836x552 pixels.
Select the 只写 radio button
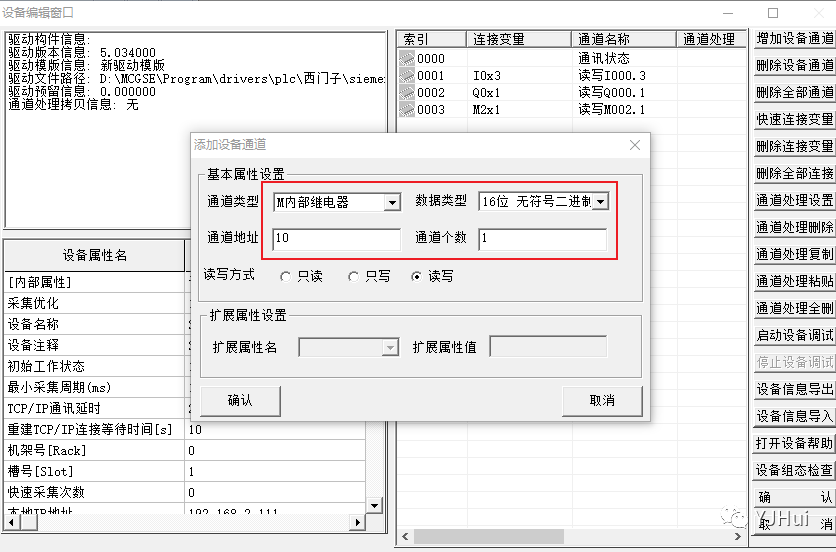353,276
